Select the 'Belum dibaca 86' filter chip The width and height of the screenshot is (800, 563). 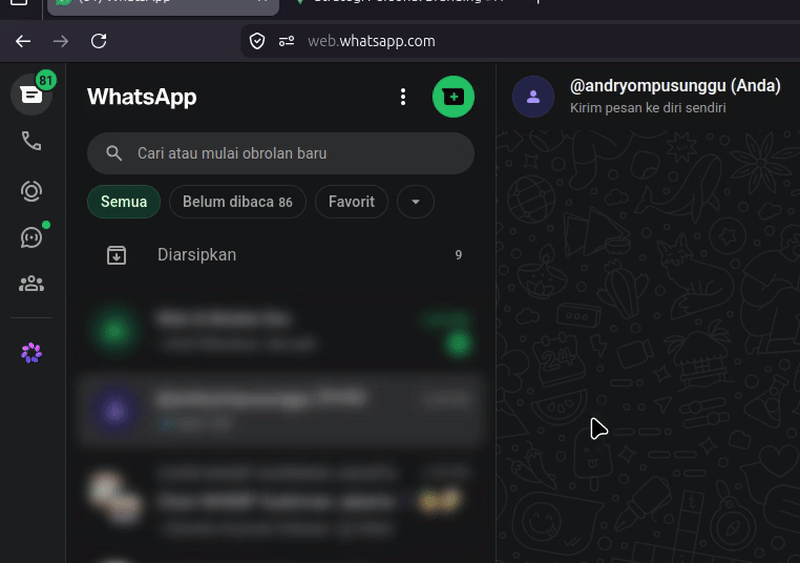pos(238,202)
